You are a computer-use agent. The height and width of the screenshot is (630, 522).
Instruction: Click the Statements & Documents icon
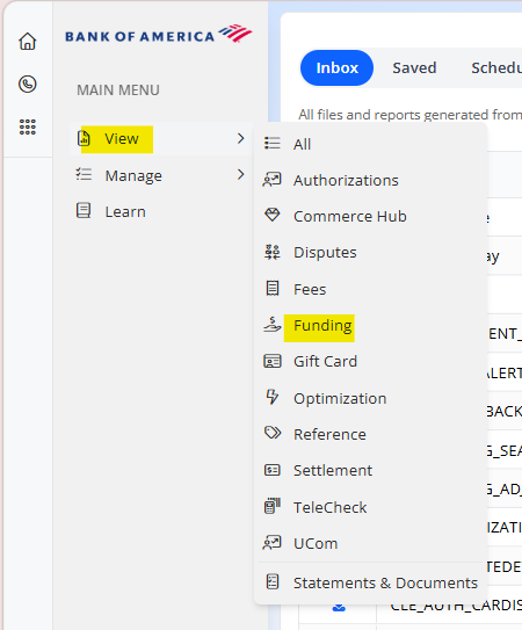[x=272, y=582]
